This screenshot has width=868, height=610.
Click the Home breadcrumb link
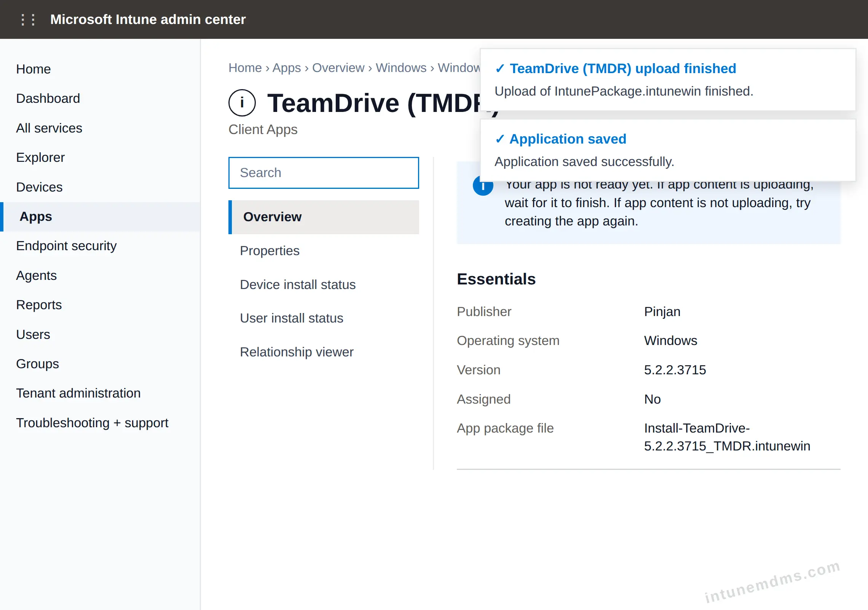(x=245, y=68)
